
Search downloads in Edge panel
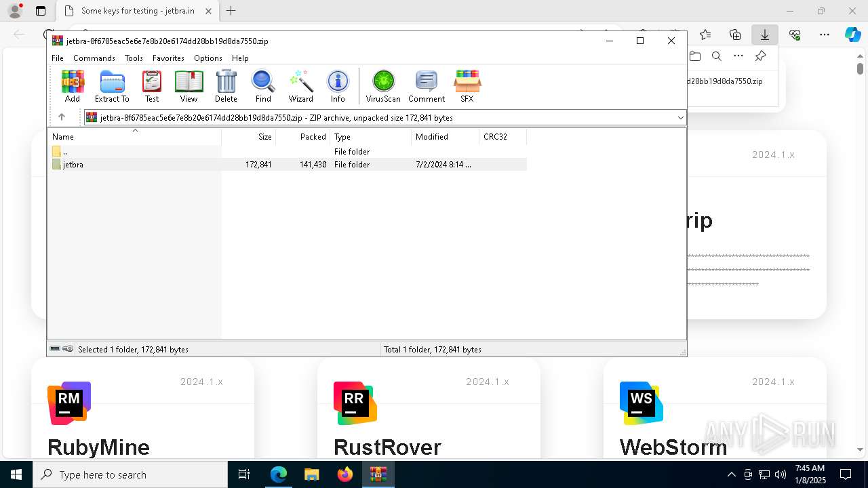717,56
